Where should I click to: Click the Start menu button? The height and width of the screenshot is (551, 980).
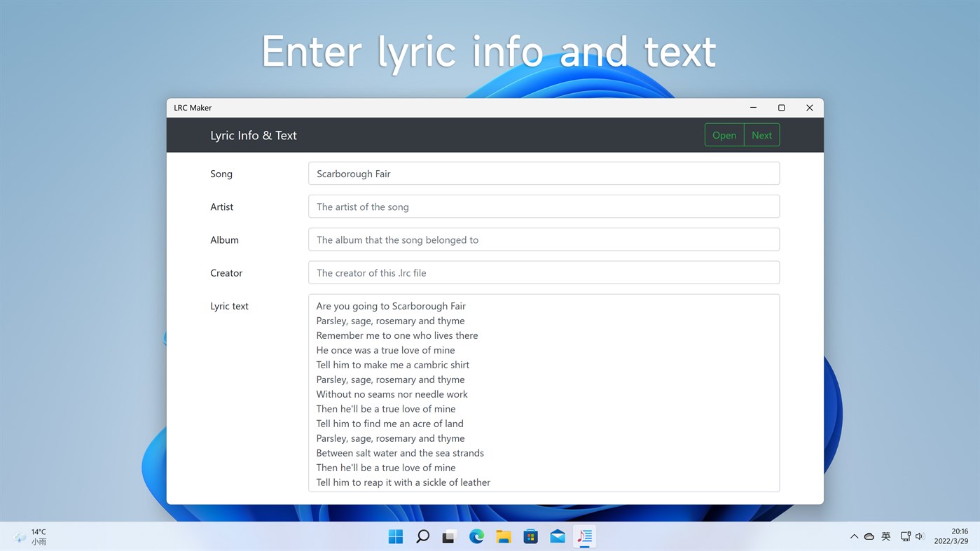pyautogui.click(x=395, y=536)
